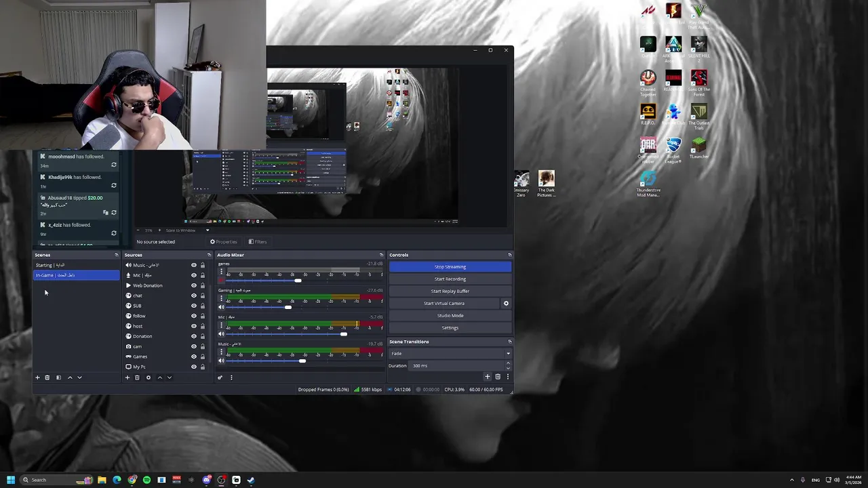868x488 pixels.
Task: Remove selected source with trash icon
Action: [x=137, y=378]
